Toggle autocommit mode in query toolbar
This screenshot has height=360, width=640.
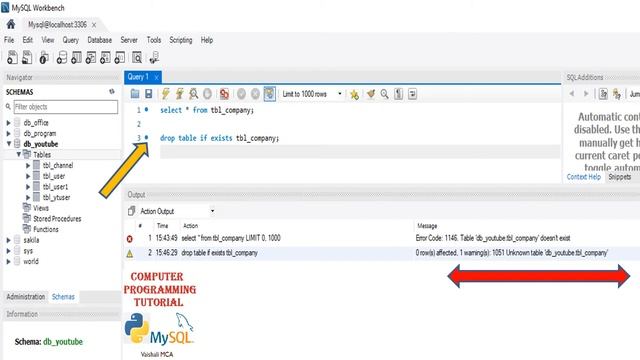click(x=269, y=94)
